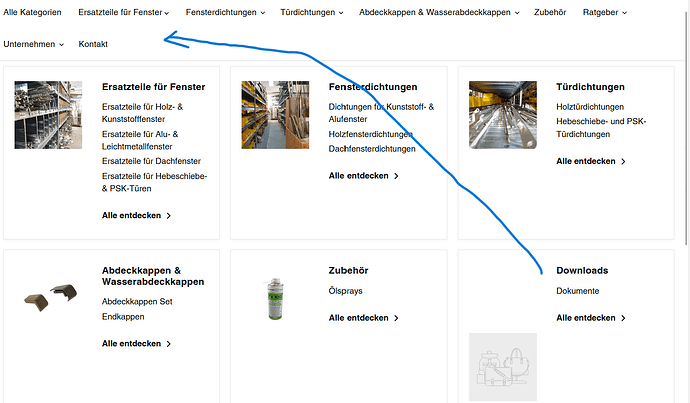This screenshot has height=403, width=690.
Task: Open the Dokumente link
Action: (577, 291)
